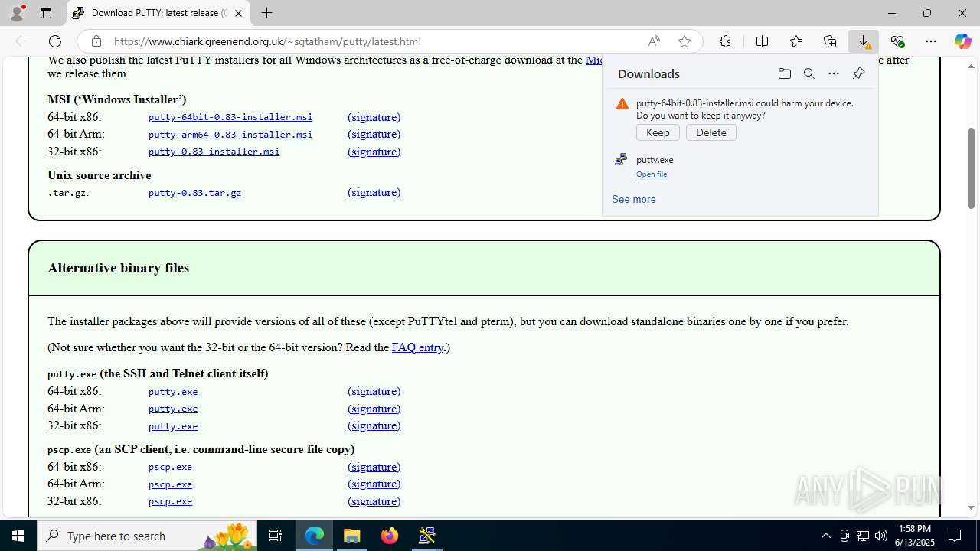Download 64-bit Arm pscp.exe
This screenshot has width=980, height=551.
coord(170,484)
